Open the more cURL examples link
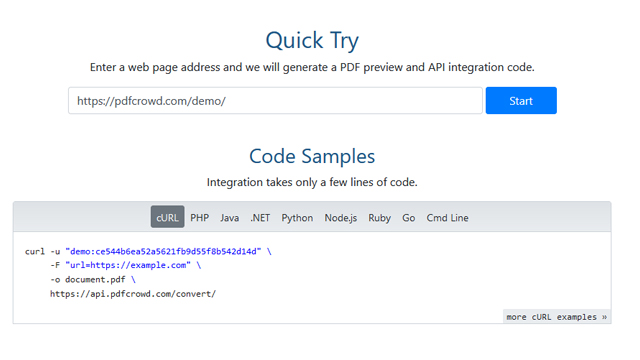This screenshot has height=360, width=640. coord(557,317)
